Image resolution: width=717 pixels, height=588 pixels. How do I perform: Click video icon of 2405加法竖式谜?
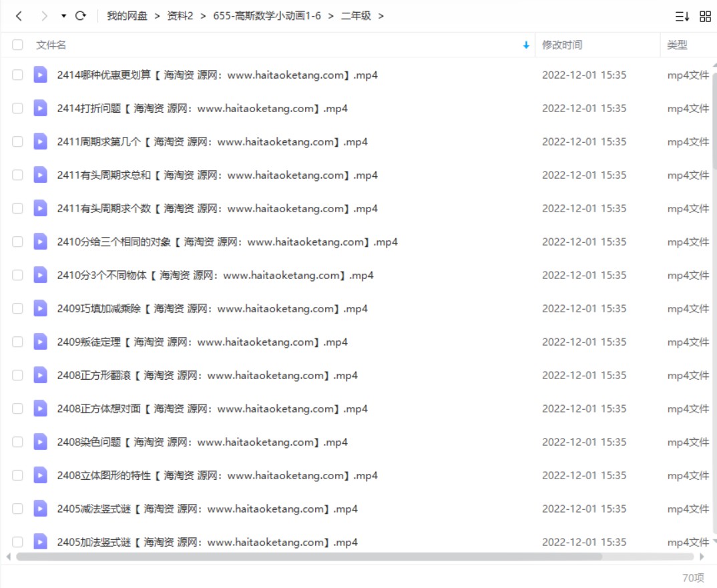(40, 541)
